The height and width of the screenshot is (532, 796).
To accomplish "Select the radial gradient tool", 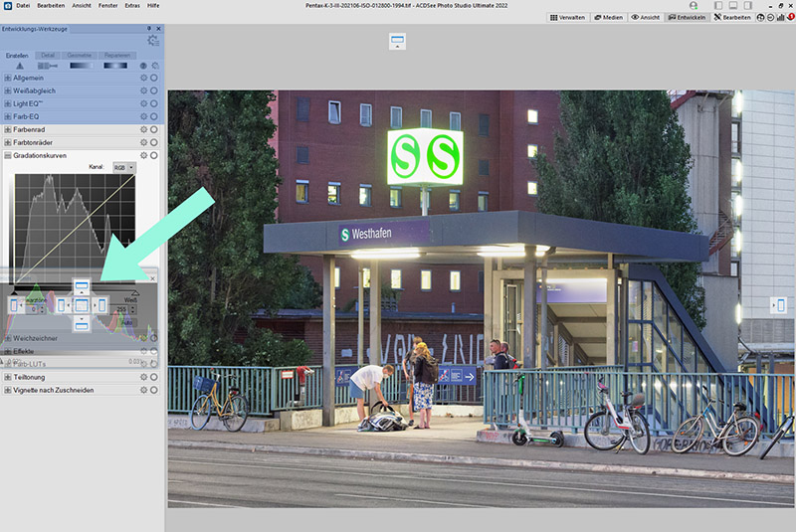I will pos(115,66).
